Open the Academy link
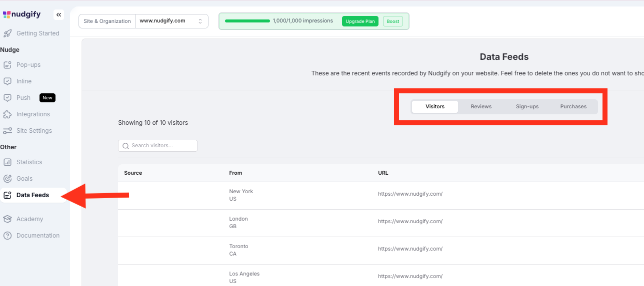The width and height of the screenshot is (644, 286). point(30,219)
